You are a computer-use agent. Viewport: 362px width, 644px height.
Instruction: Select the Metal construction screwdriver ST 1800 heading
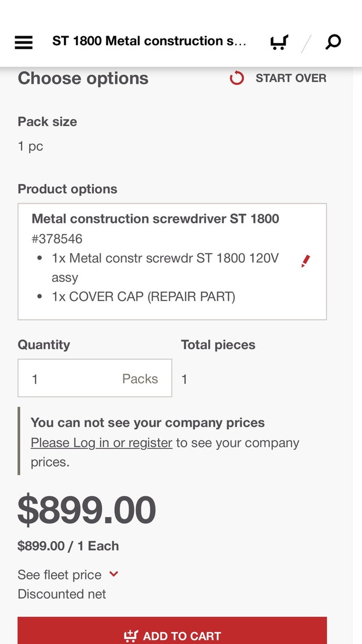(x=156, y=218)
